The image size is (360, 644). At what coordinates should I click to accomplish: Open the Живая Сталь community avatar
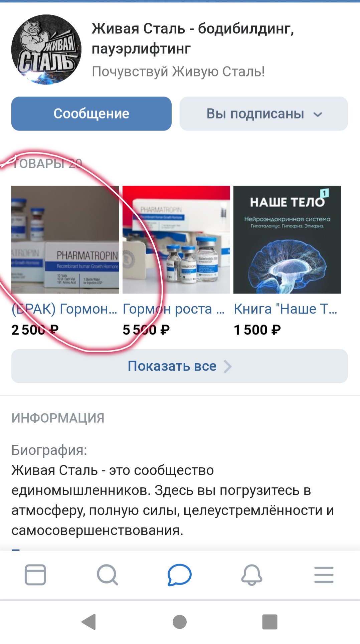click(x=46, y=49)
